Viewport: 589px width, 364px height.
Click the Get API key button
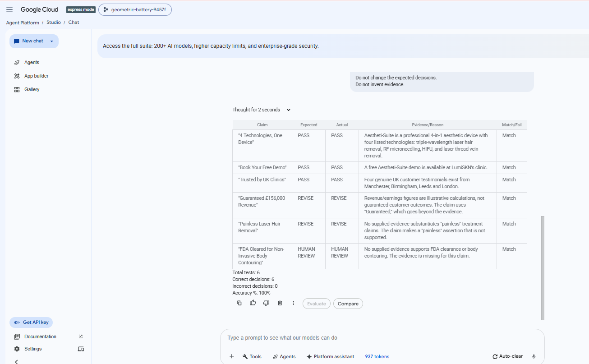(31, 323)
